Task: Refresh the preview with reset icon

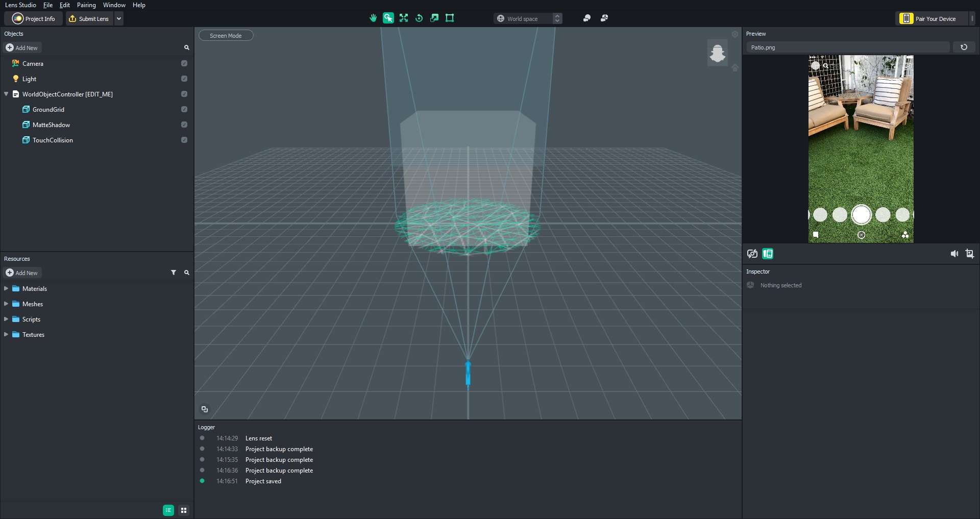Action: pyautogui.click(x=964, y=47)
